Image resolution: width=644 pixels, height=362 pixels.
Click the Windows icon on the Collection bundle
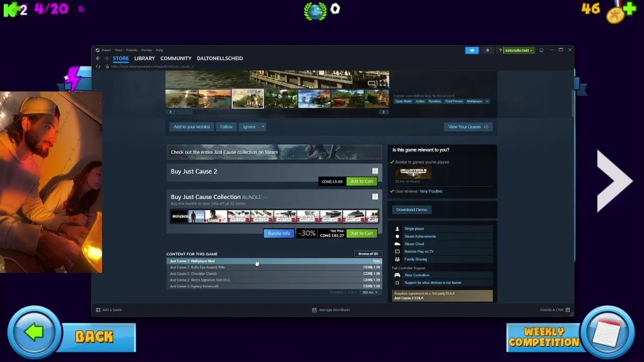click(375, 197)
